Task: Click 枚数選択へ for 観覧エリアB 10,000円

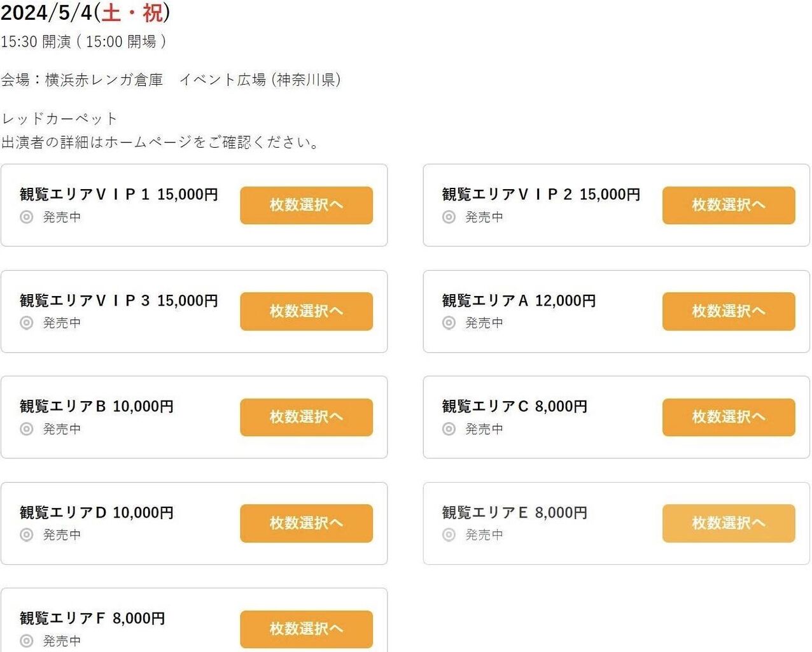Action: pos(306,417)
